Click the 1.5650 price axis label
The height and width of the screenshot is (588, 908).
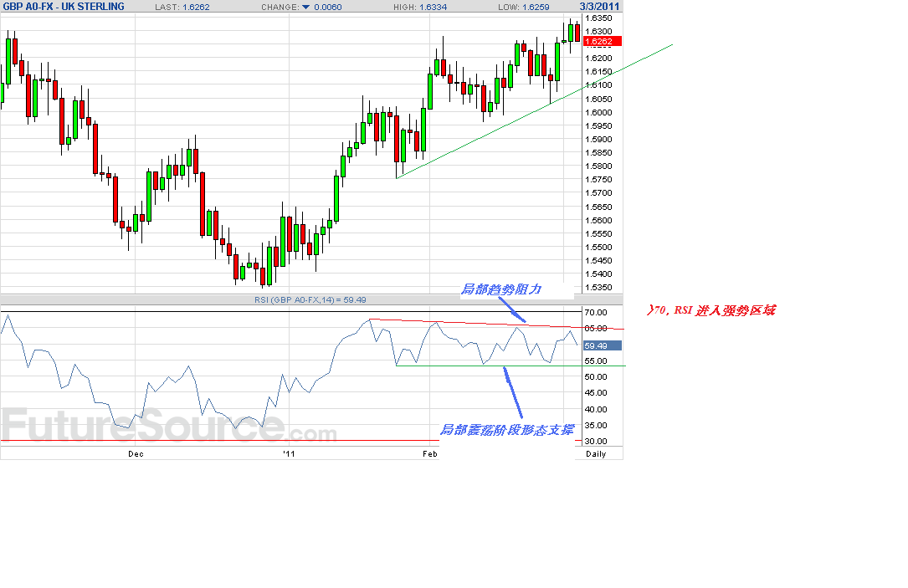pos(598,207)
